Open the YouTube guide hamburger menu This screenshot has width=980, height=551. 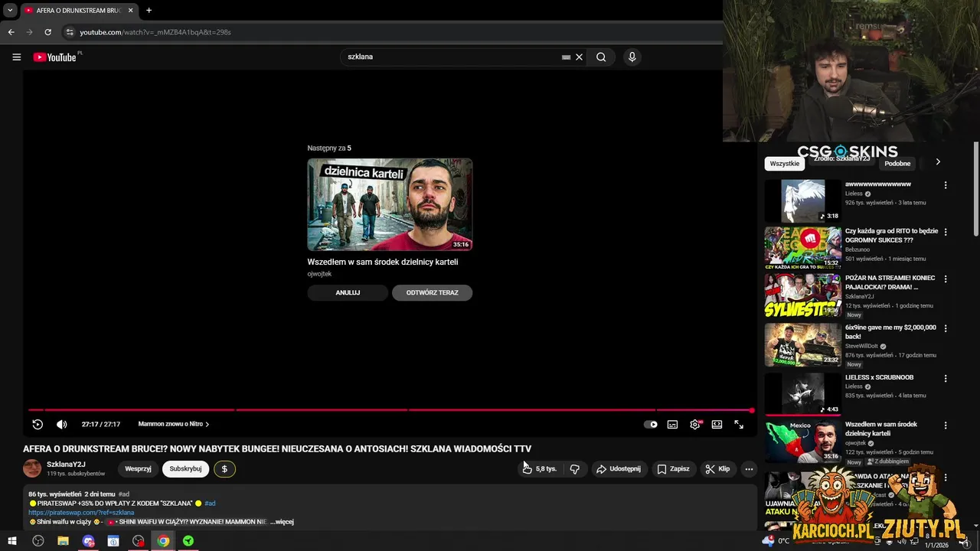tap(16, 57)
